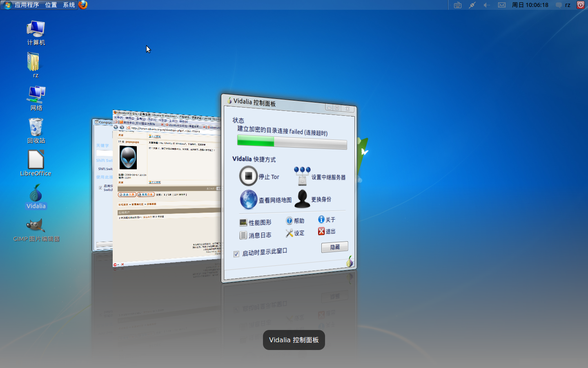The image size is (588, 368).
Task: Open the Places (位置) menu
Action: [51, 5]
